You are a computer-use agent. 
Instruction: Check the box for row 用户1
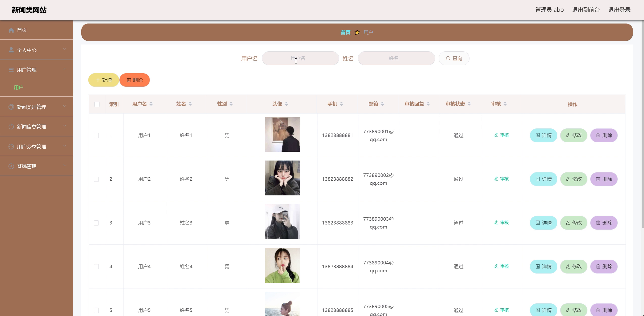(96, 136)
